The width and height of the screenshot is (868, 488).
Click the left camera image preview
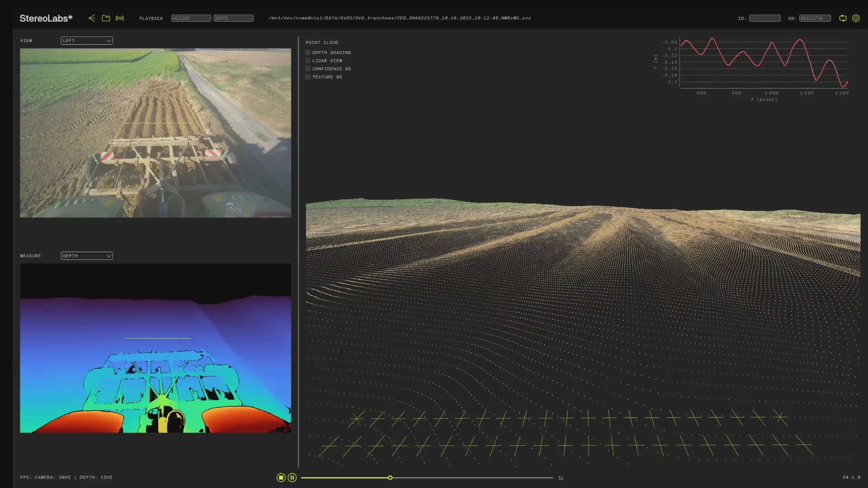(x=156, y=133)
